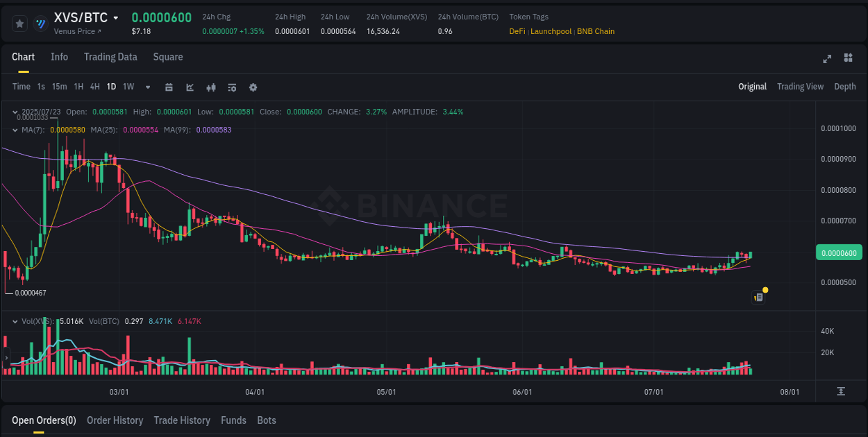This screenshot has height=437, width=868.
Task: Toggle XVS/BTC as favorite via star
Action: pos(19,23)
